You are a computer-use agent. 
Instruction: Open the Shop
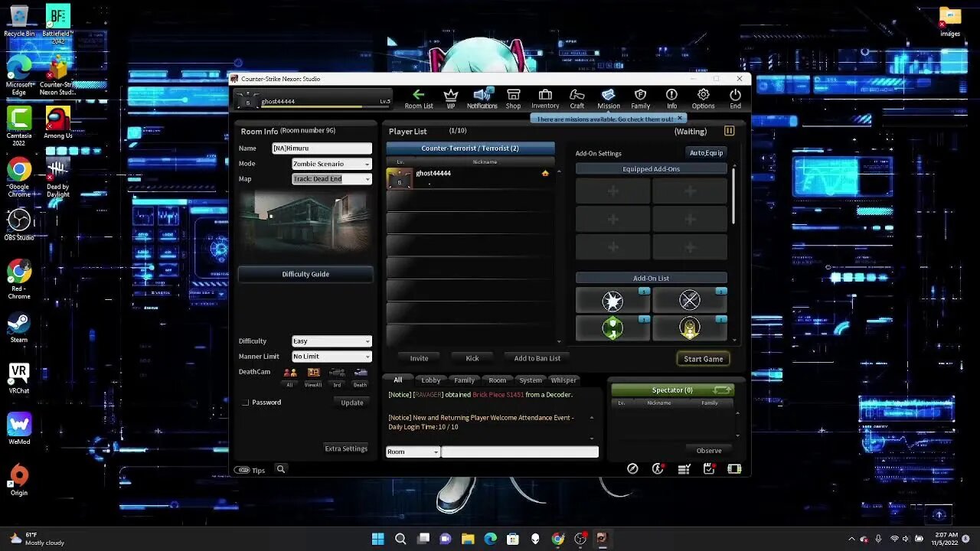point(514,99)
